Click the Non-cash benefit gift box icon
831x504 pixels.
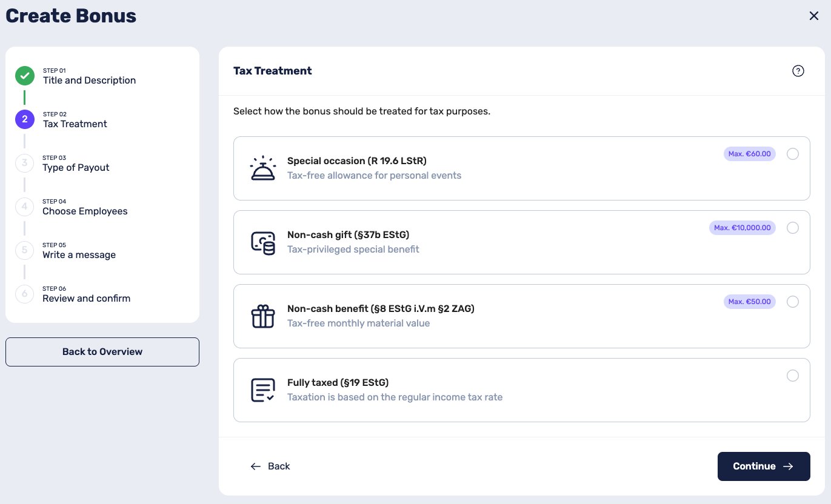point(263,316)
